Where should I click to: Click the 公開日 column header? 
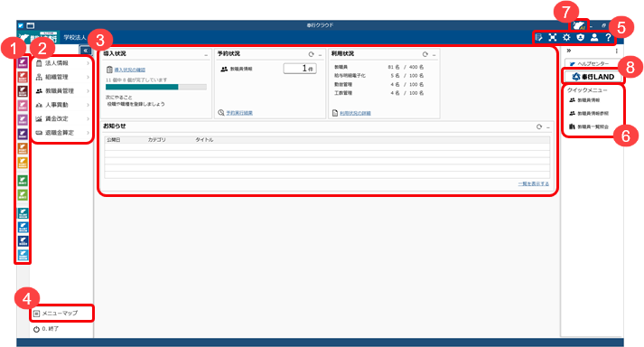(x=114, y=140)
